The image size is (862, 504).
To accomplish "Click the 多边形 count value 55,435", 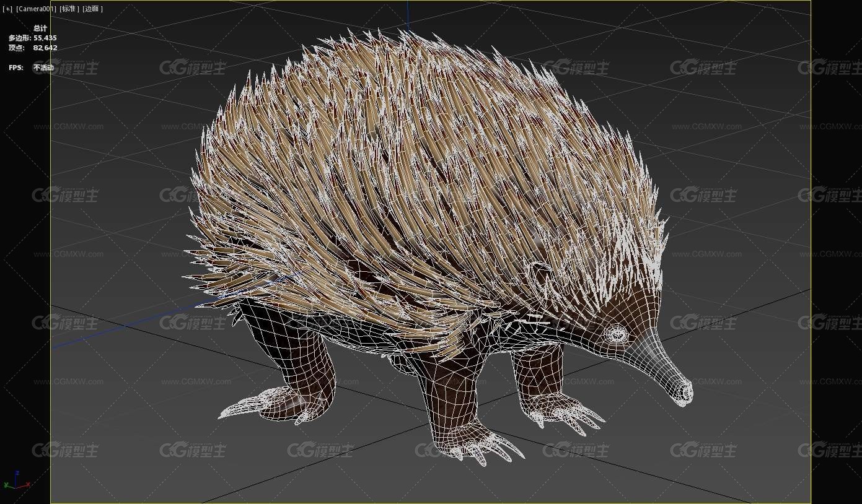I will pyautogui.click(x=45, y=38).
